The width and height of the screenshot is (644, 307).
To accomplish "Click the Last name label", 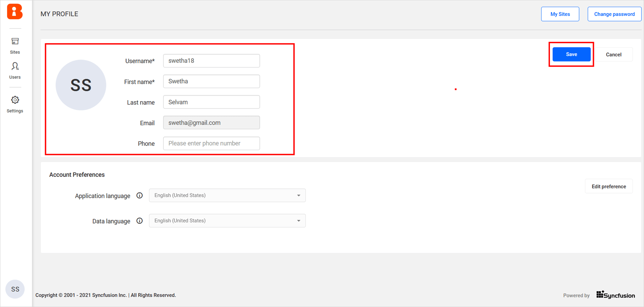I will point(141,103).
